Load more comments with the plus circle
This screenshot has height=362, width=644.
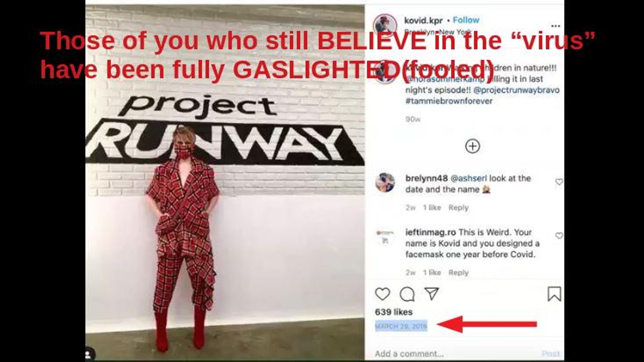tap(472, 146)
